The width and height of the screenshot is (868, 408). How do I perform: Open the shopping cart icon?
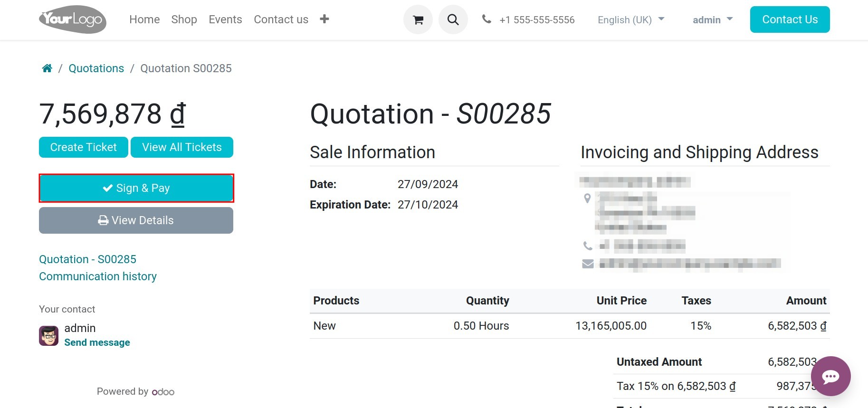[x=418, y=19]
